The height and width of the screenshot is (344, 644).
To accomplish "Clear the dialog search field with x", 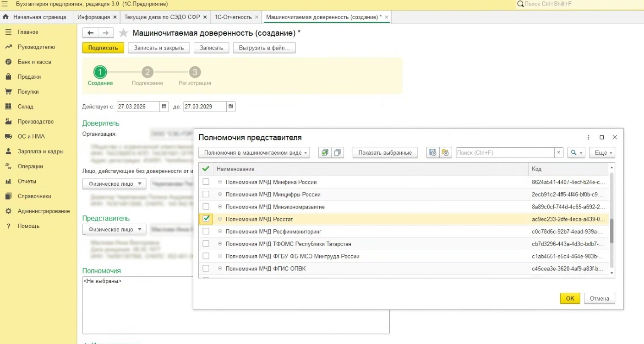I will [x=559, y=153].
